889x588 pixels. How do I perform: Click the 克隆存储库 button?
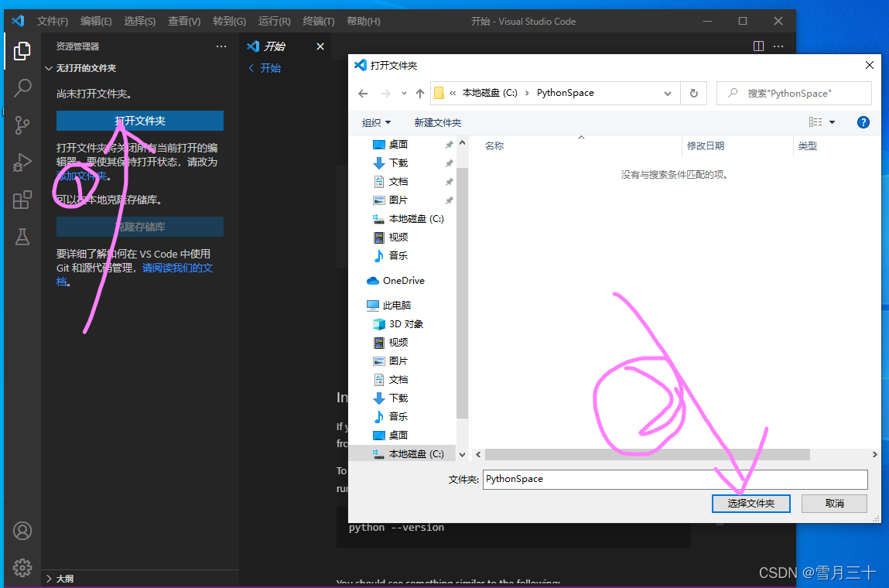tap(140, 227)
